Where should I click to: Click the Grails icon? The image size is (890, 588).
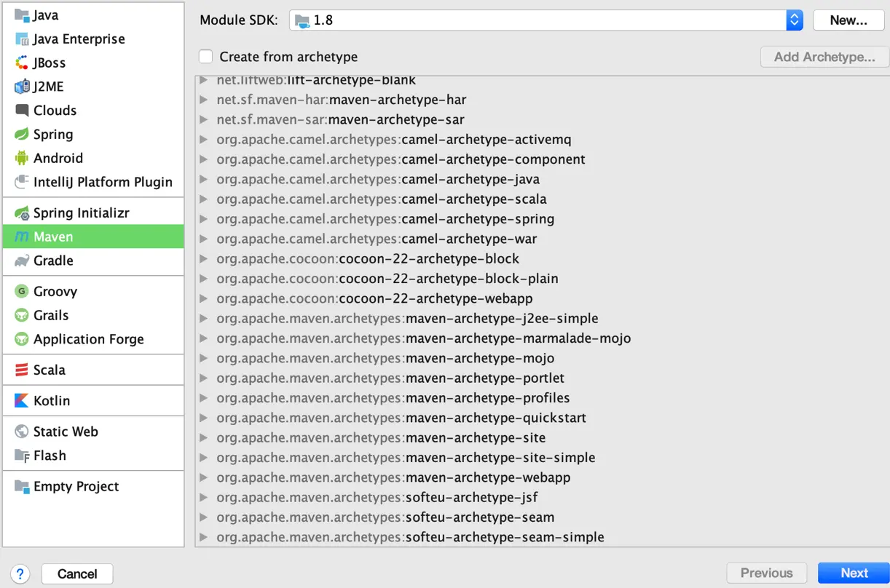21,316
